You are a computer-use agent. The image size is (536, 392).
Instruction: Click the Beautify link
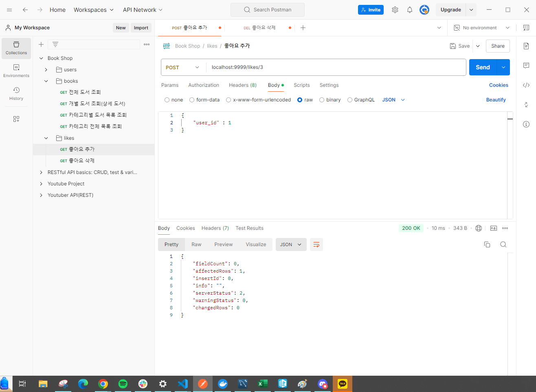[x=496, y=100]
